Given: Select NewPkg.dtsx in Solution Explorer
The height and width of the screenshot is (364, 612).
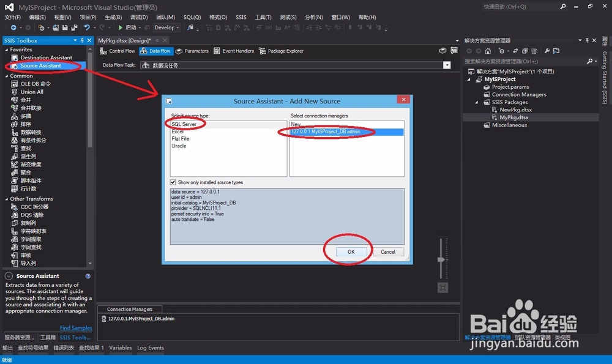Looking at the screenshot, I should (x=515, y=110).
